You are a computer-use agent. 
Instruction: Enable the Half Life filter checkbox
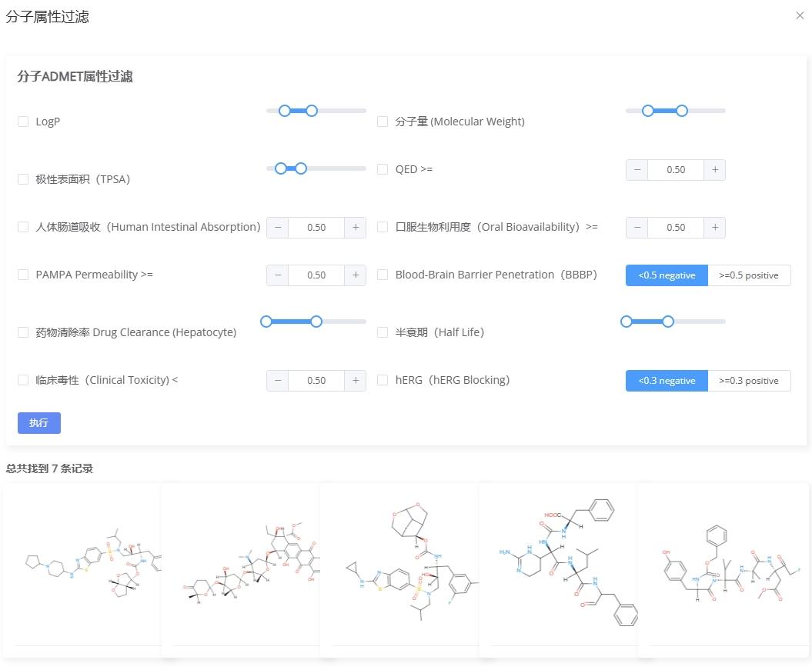(x=383, y=332)
